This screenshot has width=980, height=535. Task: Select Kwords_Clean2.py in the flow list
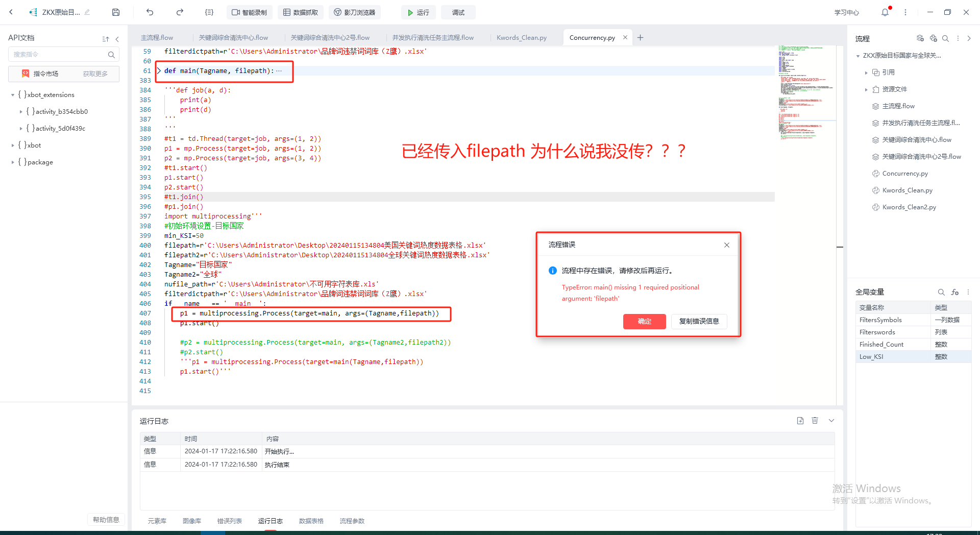[909, 207]
